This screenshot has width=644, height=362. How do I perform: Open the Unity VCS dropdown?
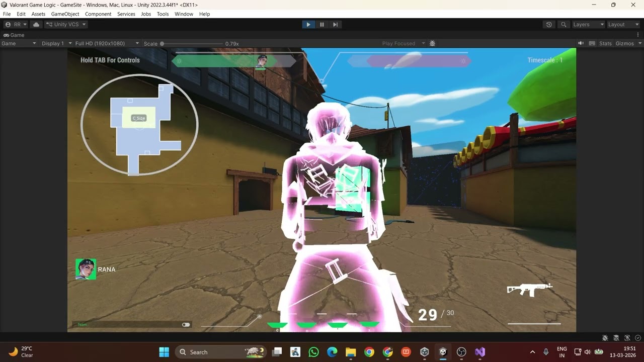pyautogui.click(x=66, y=24)
